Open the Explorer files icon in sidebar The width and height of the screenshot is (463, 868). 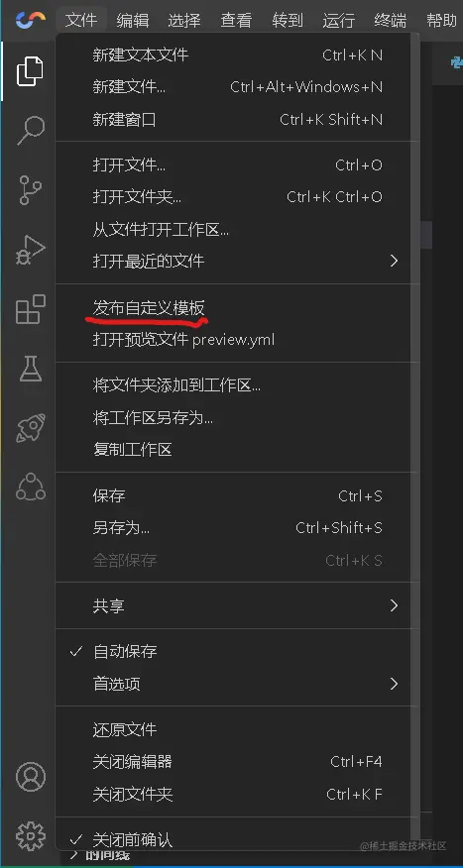[30, 71]
